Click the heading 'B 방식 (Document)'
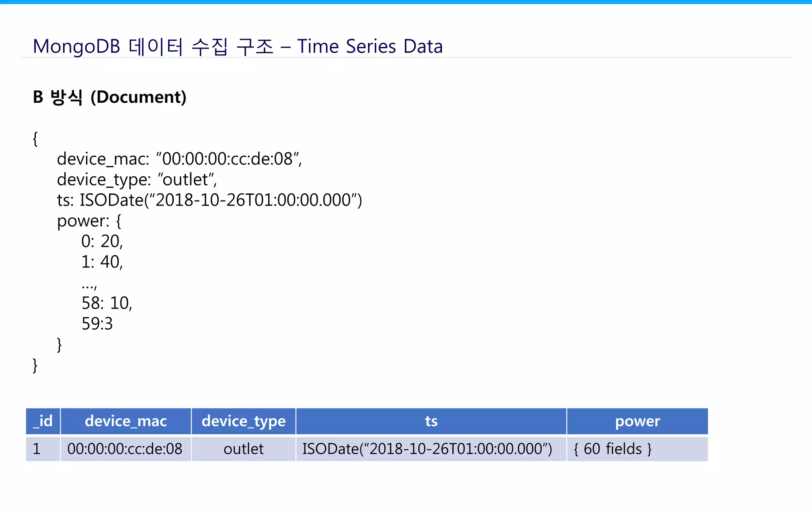 click(x=110, y=97)
